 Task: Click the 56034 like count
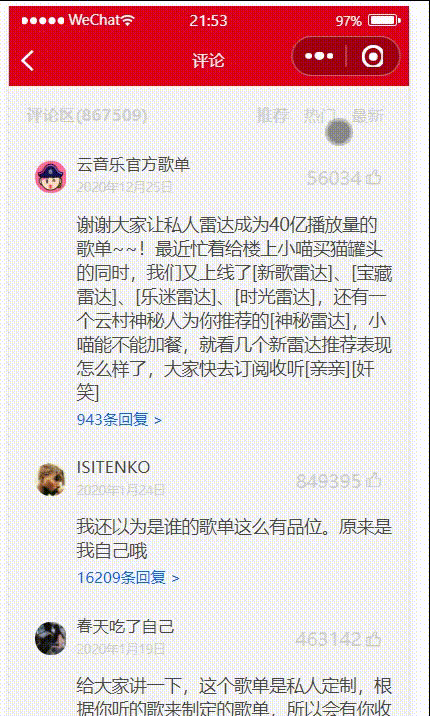(x=334, y=178)
